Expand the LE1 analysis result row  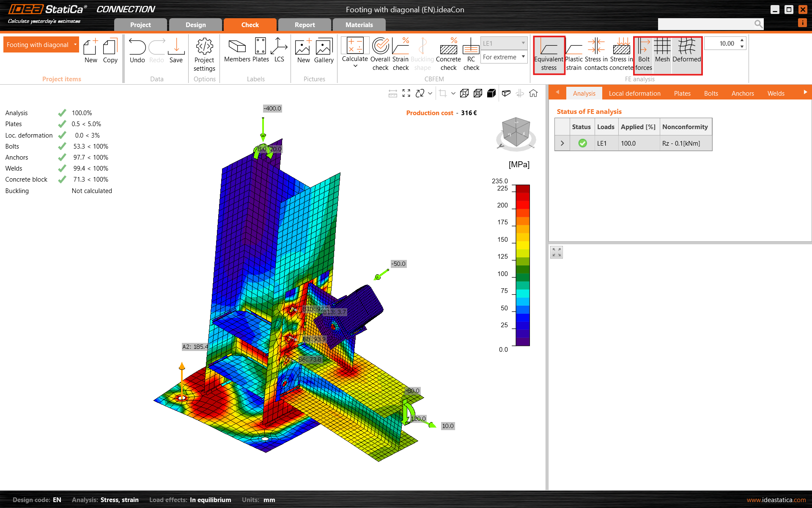coord(562,143)
